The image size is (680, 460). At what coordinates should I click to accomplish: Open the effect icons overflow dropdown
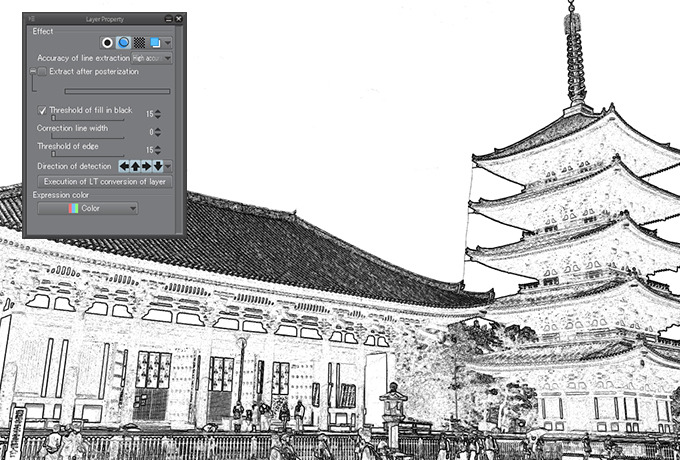tap(168, 42)
